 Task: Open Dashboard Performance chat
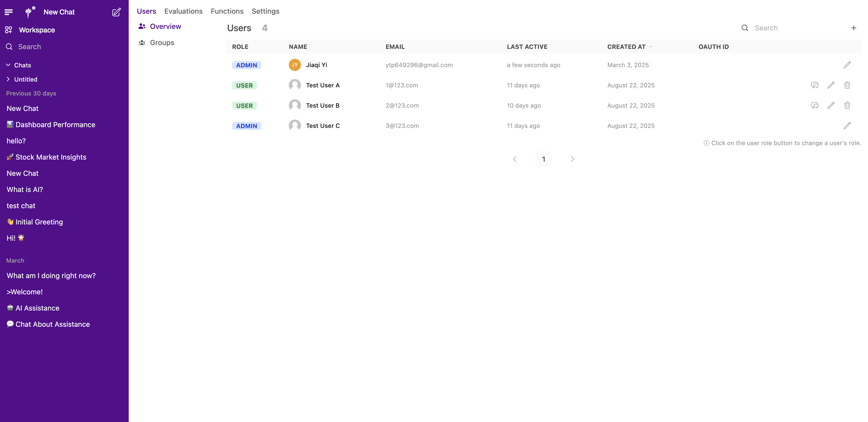coord(55,125)
